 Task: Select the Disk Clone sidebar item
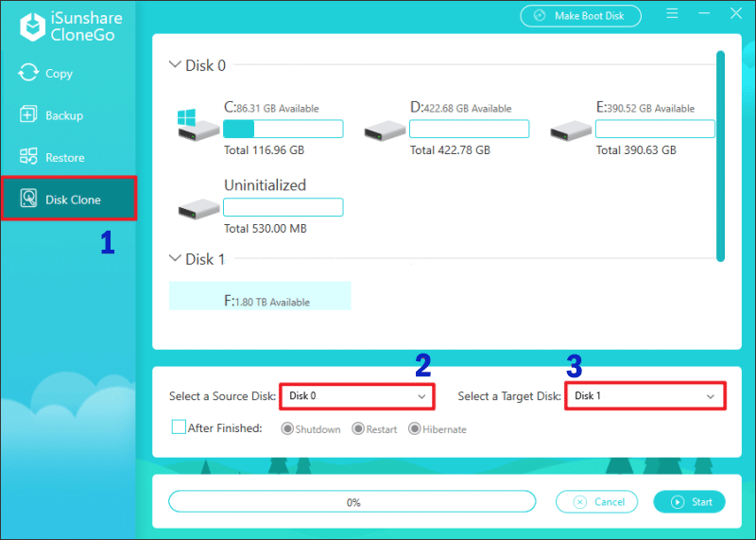tap(69, 199)
